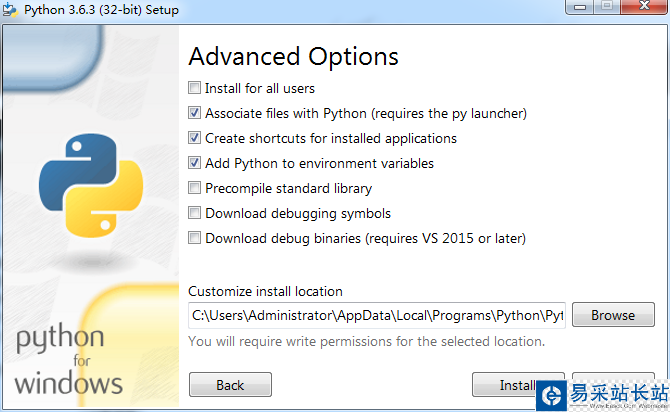Click the Python setup icon in title bar
670x412 pixels.
point(11,10)
